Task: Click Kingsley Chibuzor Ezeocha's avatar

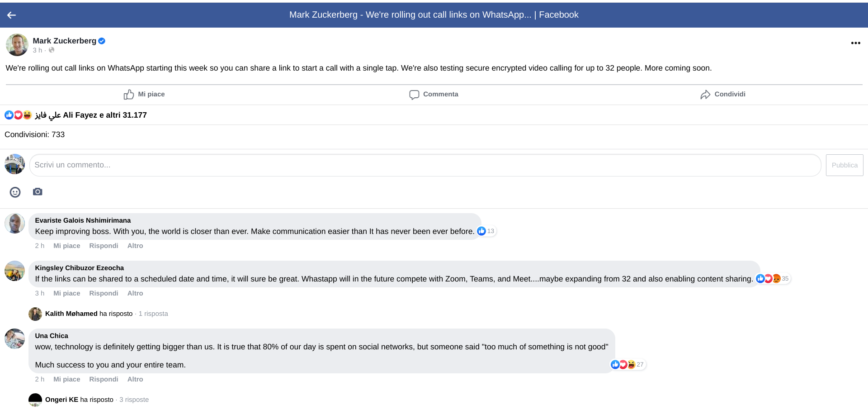Action: coord(15,271)
